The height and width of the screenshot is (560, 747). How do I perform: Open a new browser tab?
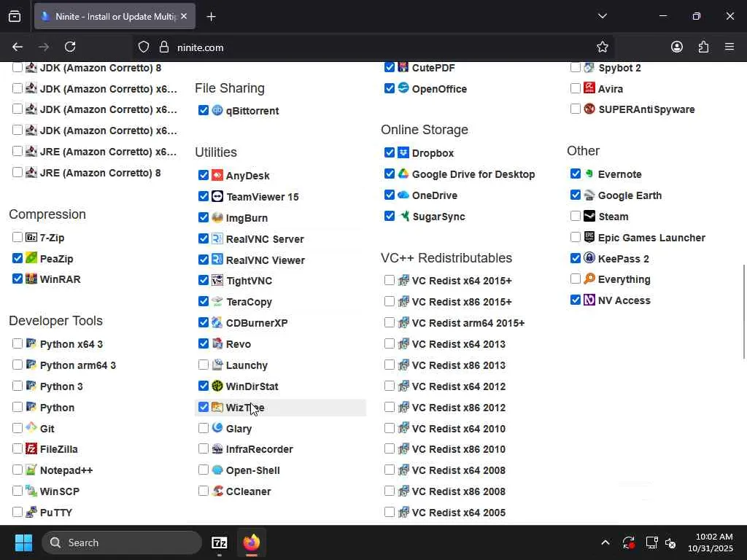click(x=211, y=17)
